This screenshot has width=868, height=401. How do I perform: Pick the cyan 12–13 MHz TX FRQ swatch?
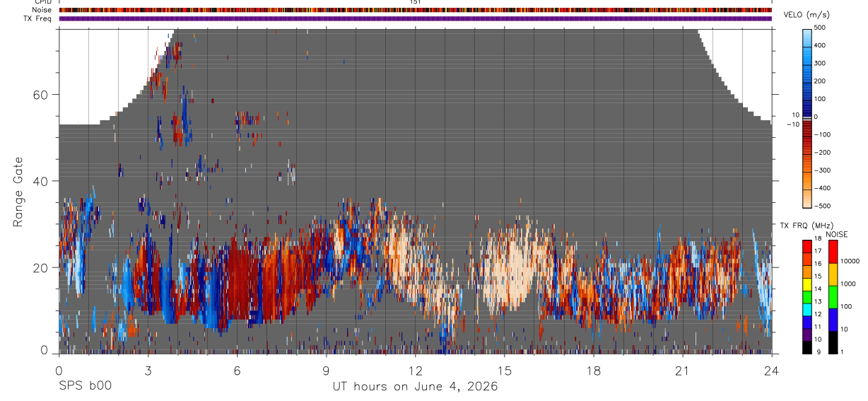[x=807, y=309]
